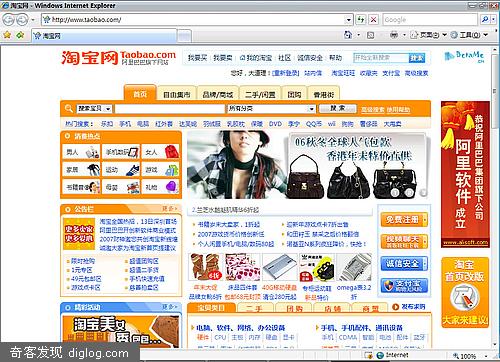Click the 高级搜索 link beside the search button
500x362 pixels.
(373, 109)
